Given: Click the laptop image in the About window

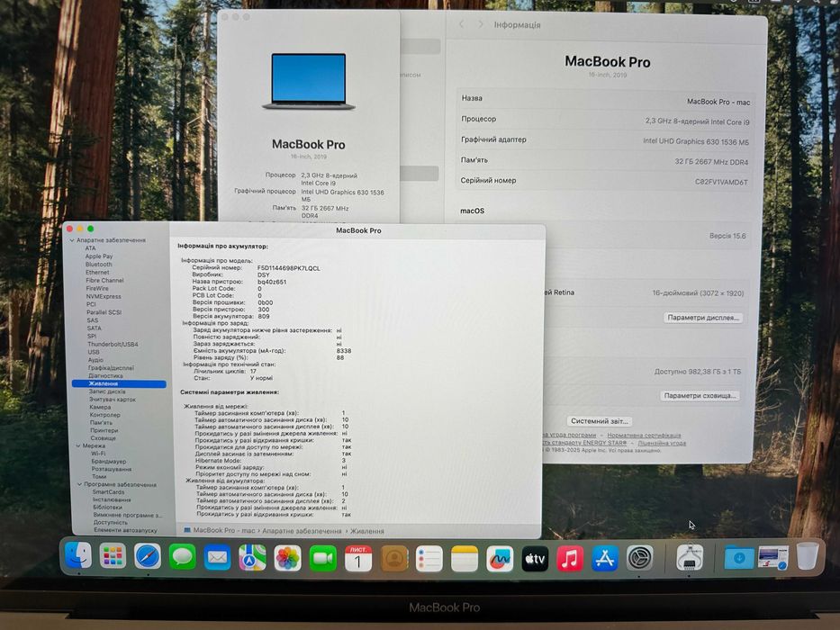Looking at the screenshot, I should coord(309,81).
